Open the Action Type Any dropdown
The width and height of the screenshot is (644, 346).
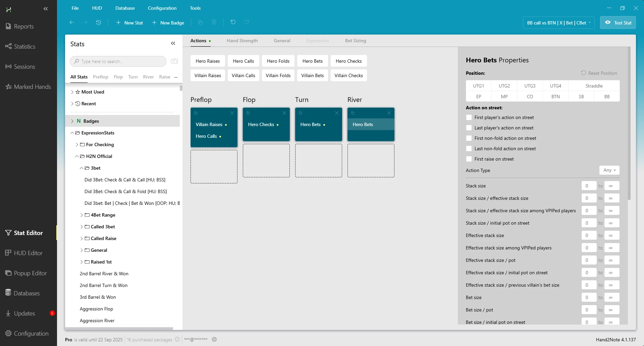point(609,170)
